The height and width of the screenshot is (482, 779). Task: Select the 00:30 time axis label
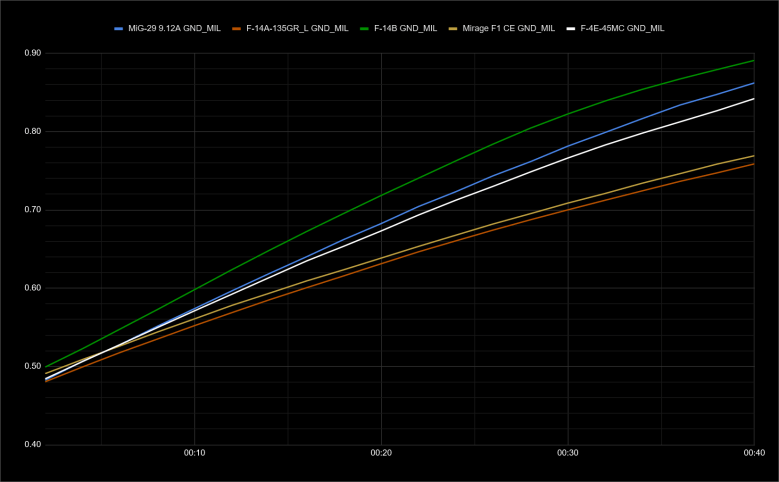coord(568,453)
